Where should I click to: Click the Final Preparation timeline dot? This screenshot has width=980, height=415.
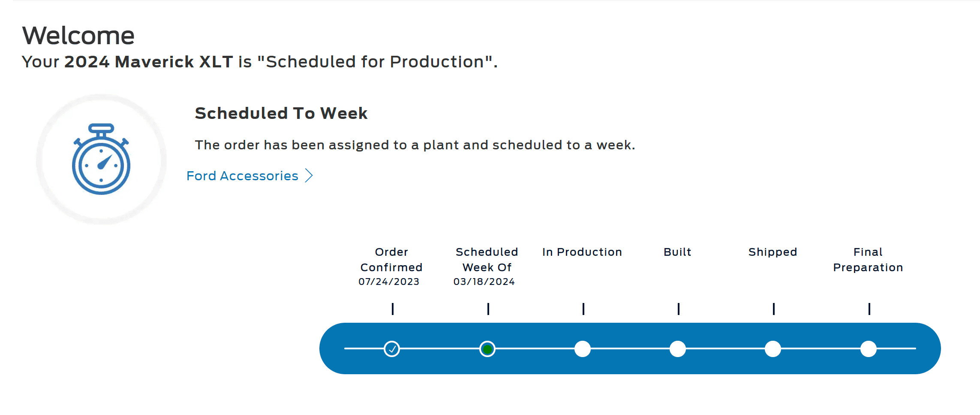(869, 349)
